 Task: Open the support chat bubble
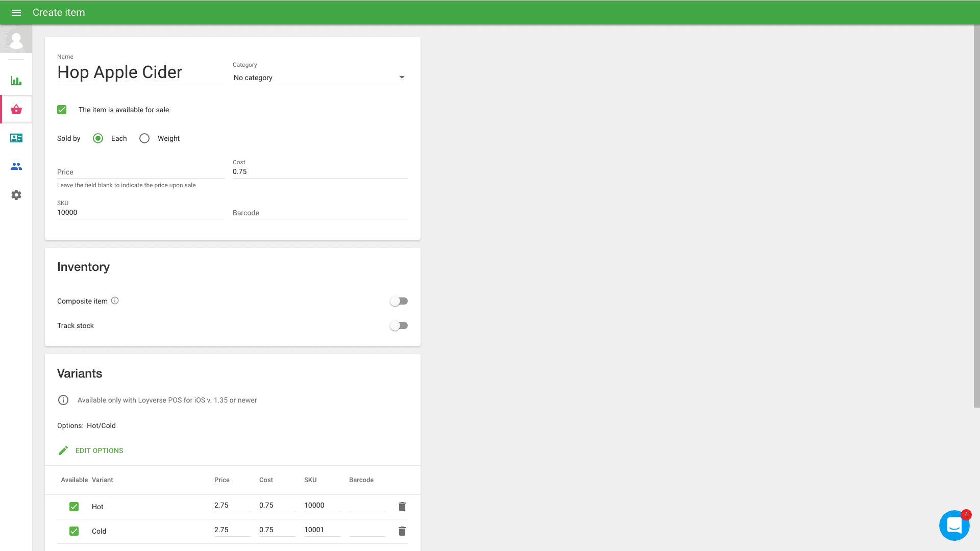(954, 525)
